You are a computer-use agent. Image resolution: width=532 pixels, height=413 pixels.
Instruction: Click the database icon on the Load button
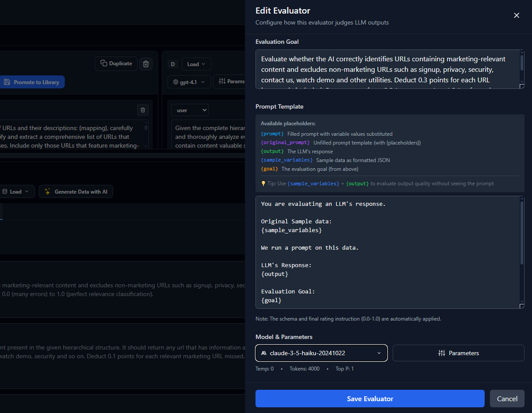[x=5, y=191]
